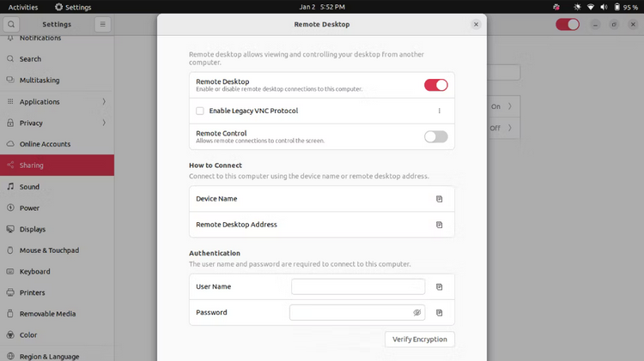Screen dimensions: 644x361
Task: Focus the User Name input field
Action: click(358, 286)
